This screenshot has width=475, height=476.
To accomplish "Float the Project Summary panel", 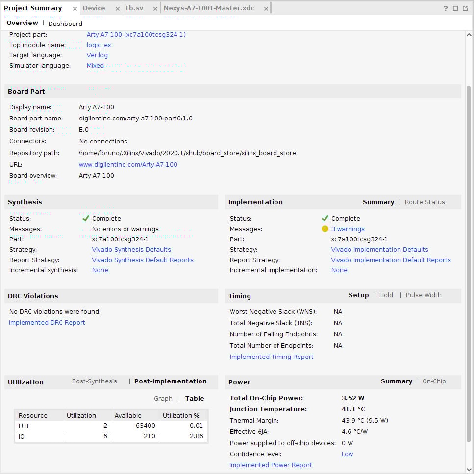I will point(465,8).
